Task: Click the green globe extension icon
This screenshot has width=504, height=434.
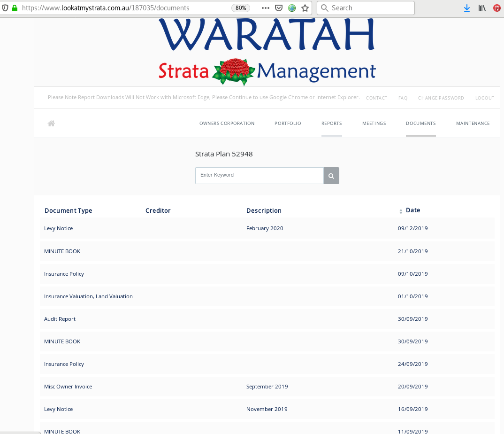Action: click(292, 8)
